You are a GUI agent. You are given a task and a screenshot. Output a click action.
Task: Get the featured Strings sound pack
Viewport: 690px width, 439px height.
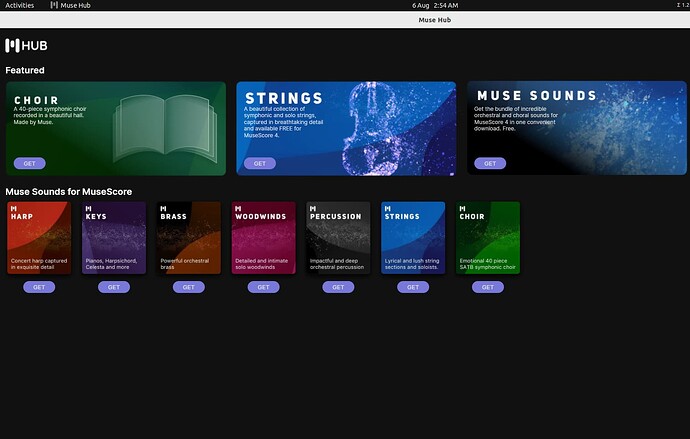(x=259, y=163)
